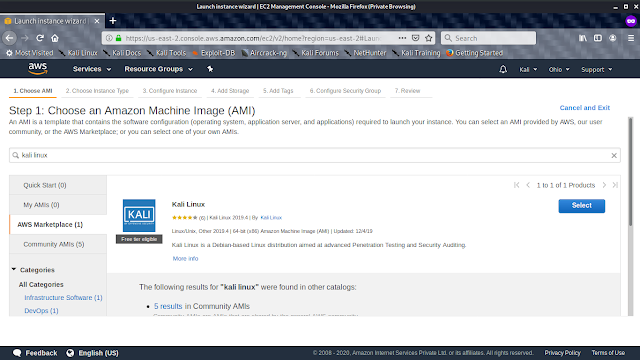This screenshot has width=640, height=360.
Task: Expand the Resource Groups dropdown
Action: 158,69
